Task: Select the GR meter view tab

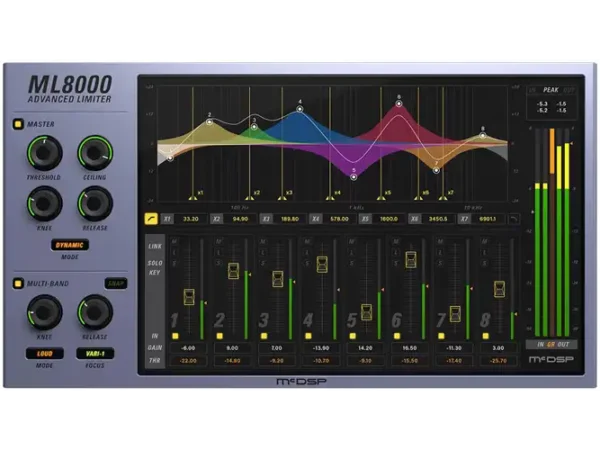Action: click(551, 344)
